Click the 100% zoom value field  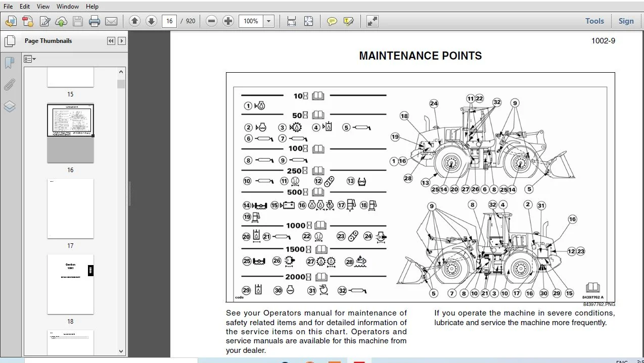pos(251,21)
